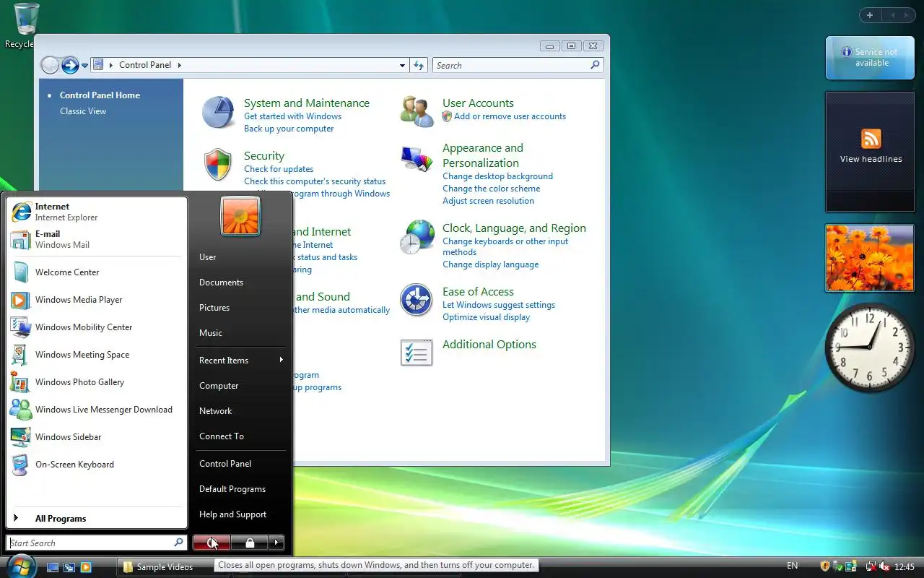Click Change desktop background link
The image size is (924, 578).
pyautogui.click(x=497, y=176)
